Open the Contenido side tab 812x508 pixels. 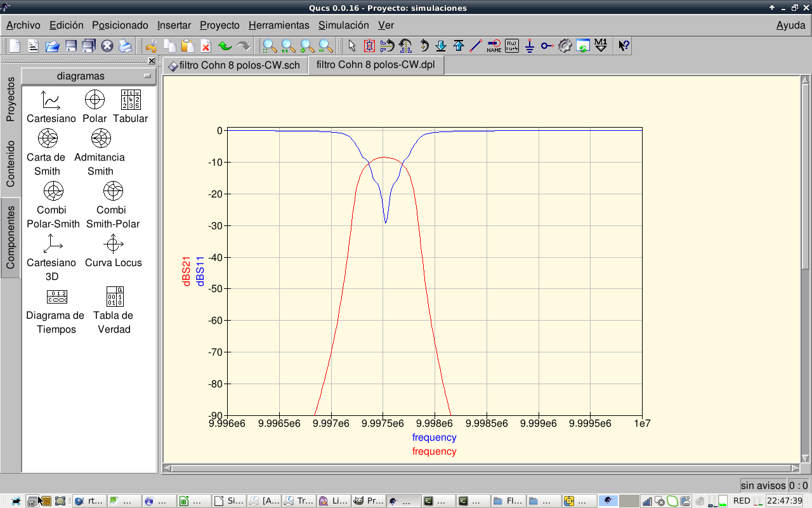coord(10,164)
